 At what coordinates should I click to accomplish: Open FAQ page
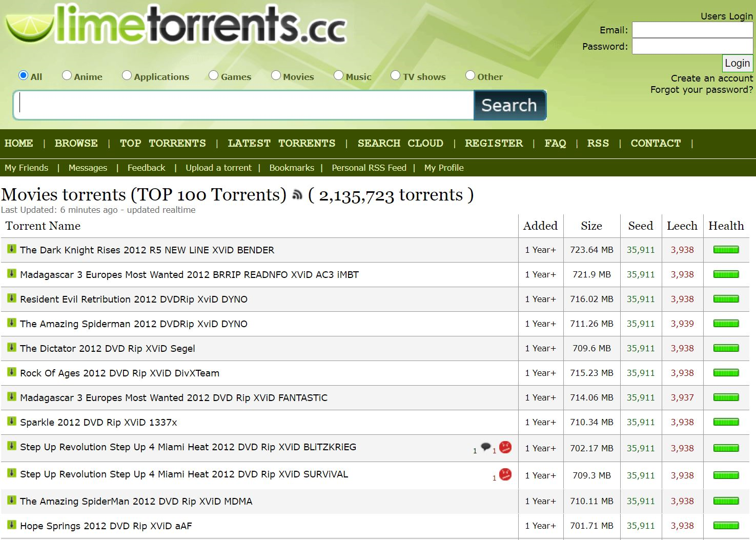click(556, 143)
